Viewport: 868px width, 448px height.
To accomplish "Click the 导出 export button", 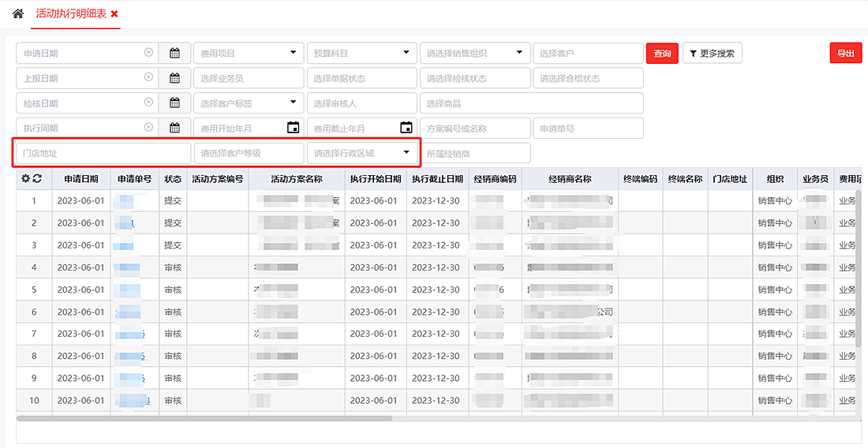I will pyautogui.click(x=845, y=54).
